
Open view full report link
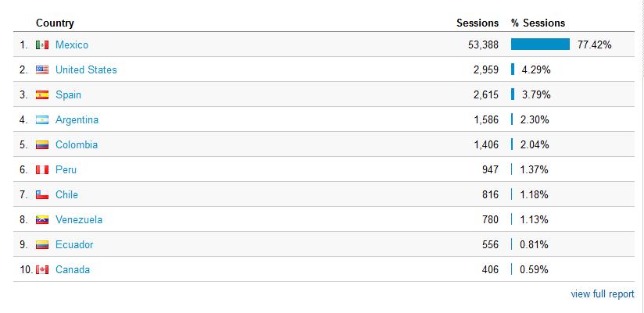tap(603, 294)
